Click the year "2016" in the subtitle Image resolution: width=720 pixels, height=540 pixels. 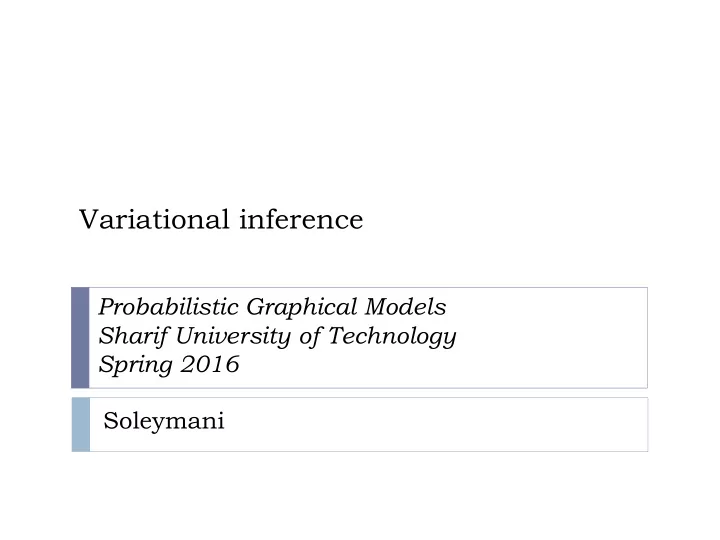pyautogui.click(x=210, y=364)
